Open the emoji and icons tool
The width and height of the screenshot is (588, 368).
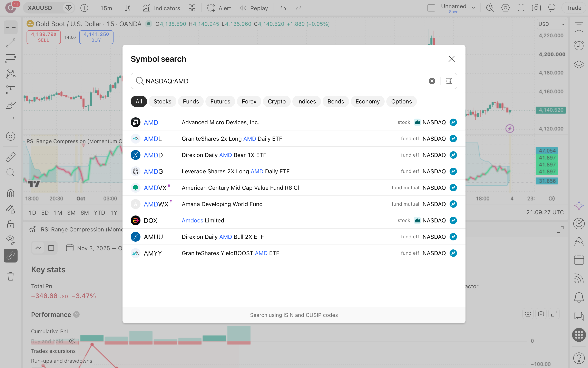point(10,136)
